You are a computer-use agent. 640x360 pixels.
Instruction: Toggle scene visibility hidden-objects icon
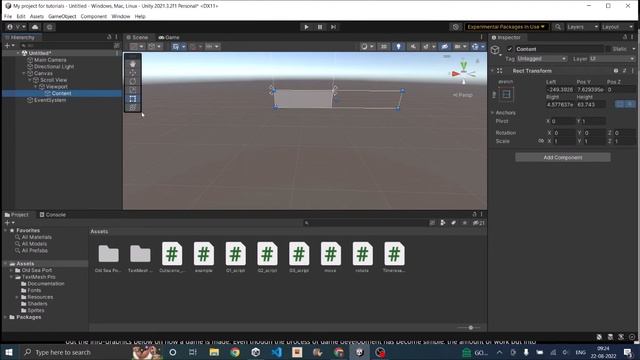point(444,47)
